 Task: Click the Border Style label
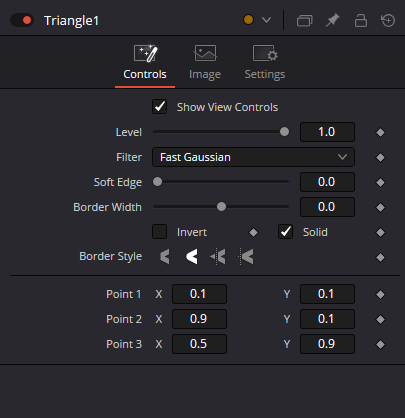click(111, 256)
